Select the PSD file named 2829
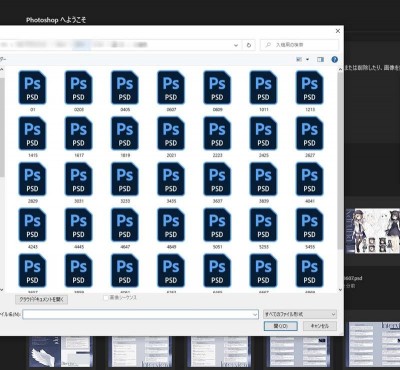Image resolution: width=400 pixels, height=370 pixels. pyautogui.click(x=32, y=182)
